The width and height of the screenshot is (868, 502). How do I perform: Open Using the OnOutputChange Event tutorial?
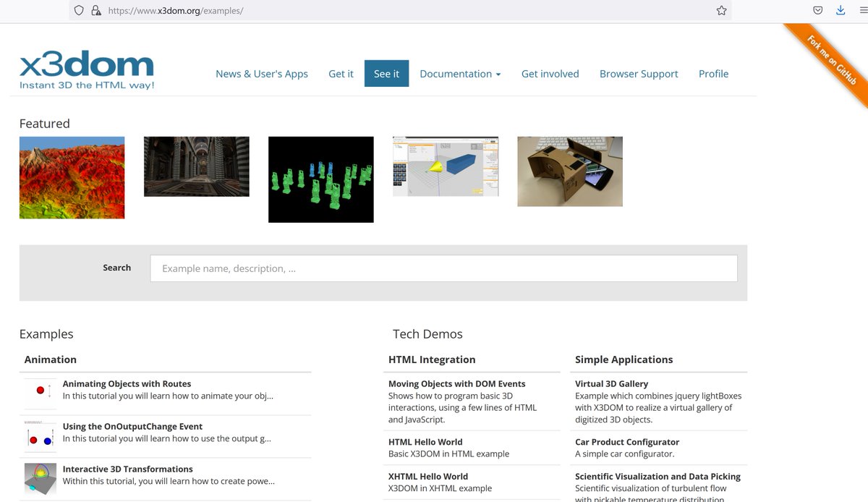(x=132, y=427)
